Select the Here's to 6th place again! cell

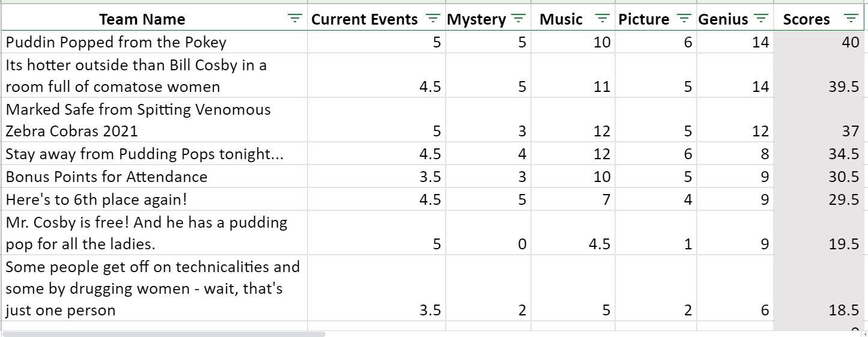pos(154,199)
